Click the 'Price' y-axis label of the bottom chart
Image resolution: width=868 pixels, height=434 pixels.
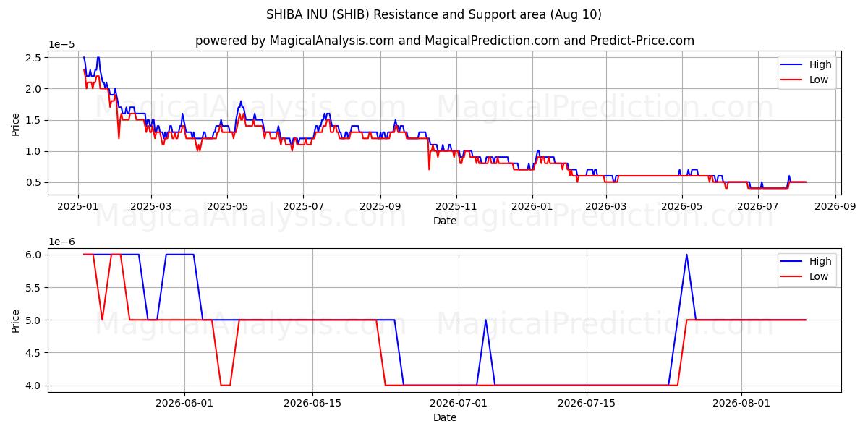coord(16,320)
